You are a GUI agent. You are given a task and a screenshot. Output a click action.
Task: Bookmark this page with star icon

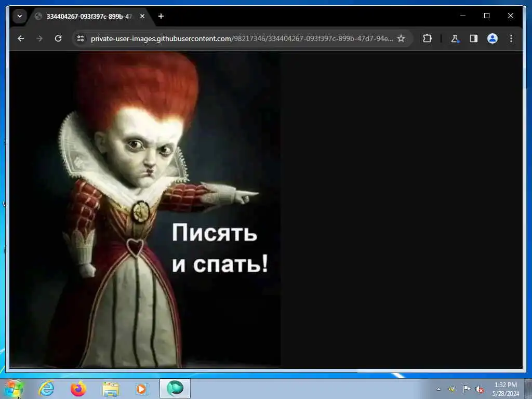pyautogui.click(x=401, y=38)
